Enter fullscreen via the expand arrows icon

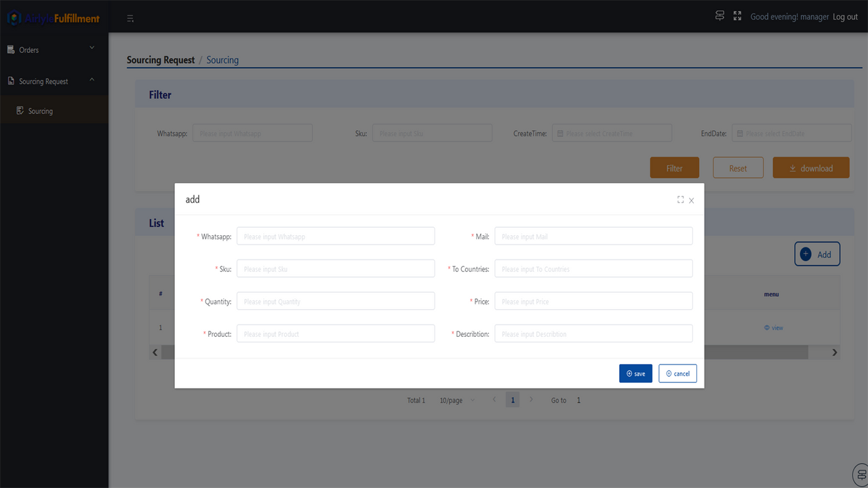point(737,15)
